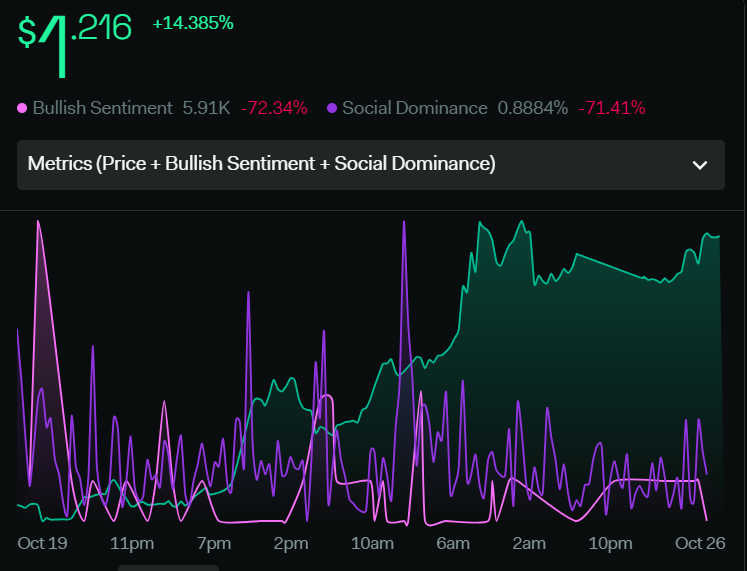Image resolution: width=747 pixels, height=571 pixels.
Task: Click the 10am axis label
Action: pyautogui.click(x=372, y=543)
